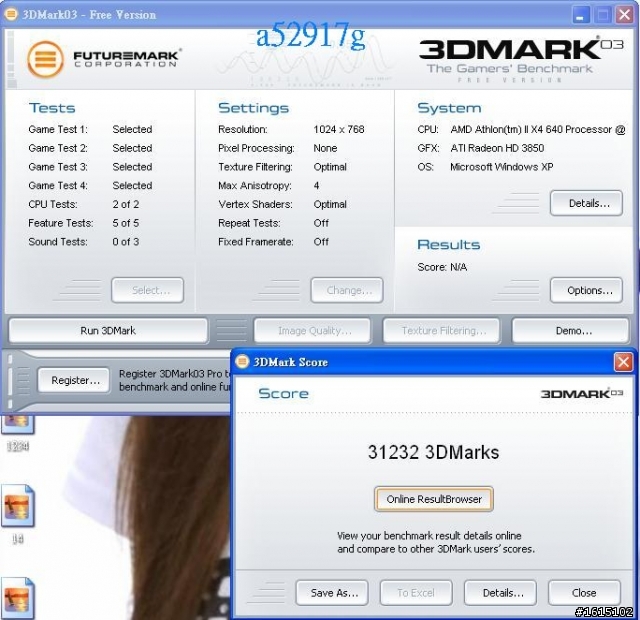Image resolution: width=640 pixels, height=620 pixels.
Task: Click the Game Test 1 Selected value
Action: click(x=132, y=129)
